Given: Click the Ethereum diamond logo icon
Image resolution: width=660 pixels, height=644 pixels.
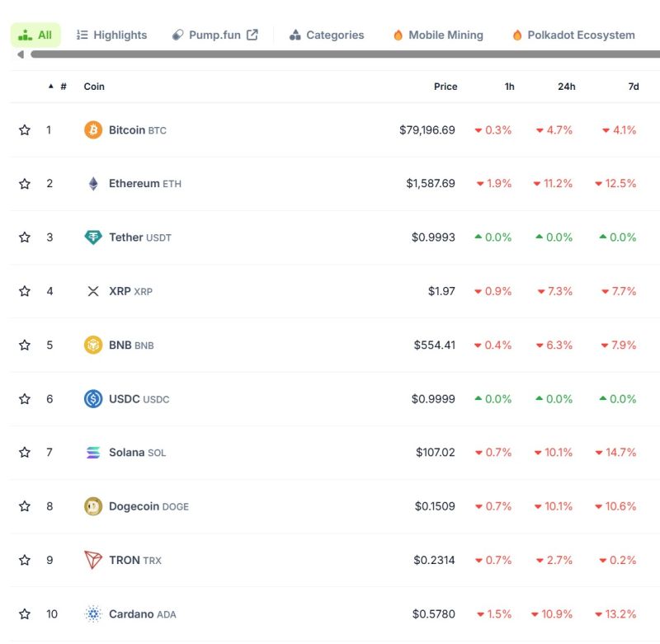Looking at the screenshot, I should (93, 184).
